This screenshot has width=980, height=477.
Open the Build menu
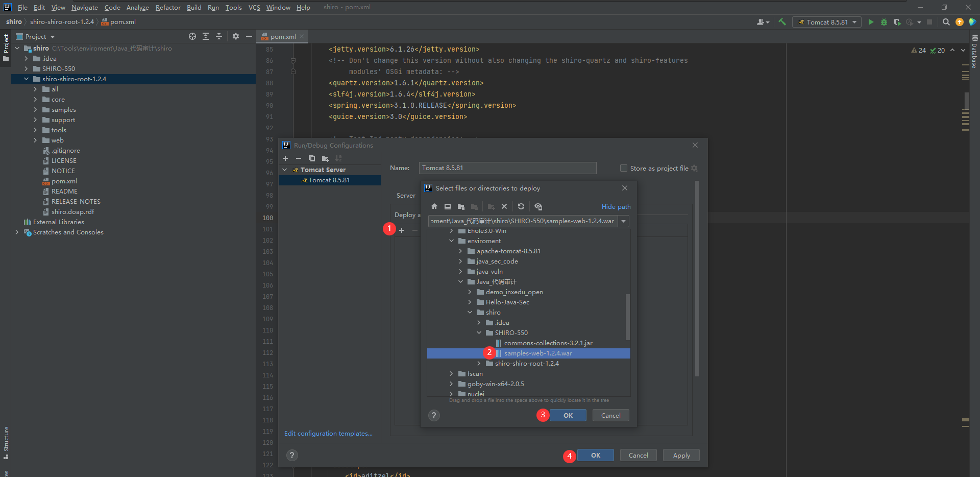(194, 7)
